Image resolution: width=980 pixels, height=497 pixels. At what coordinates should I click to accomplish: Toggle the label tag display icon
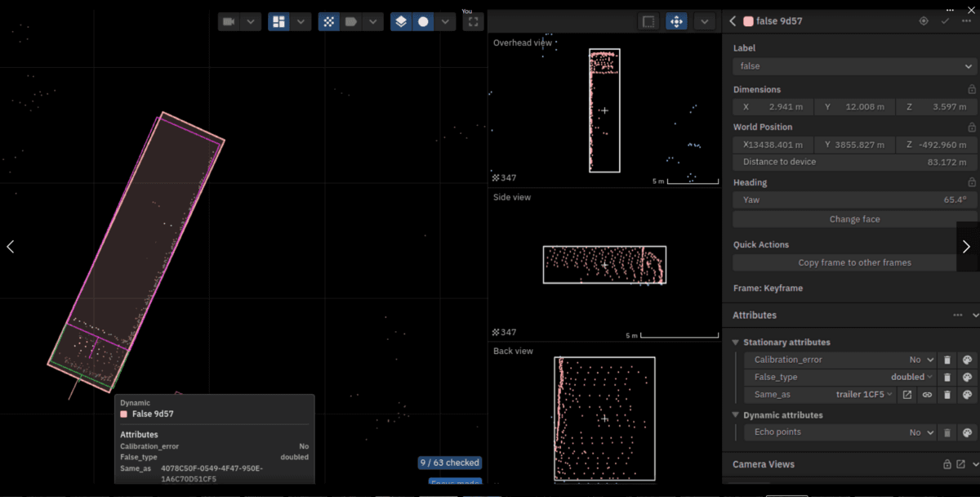coord(351,22)
